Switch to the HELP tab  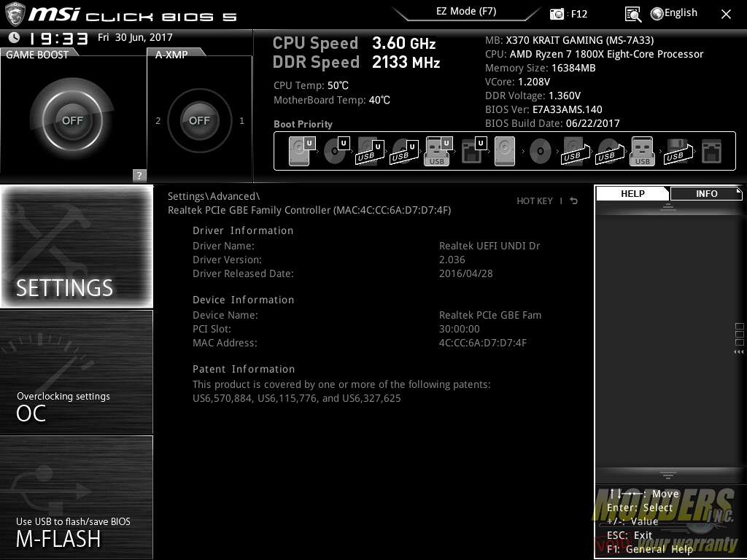(x=632, y=193)
